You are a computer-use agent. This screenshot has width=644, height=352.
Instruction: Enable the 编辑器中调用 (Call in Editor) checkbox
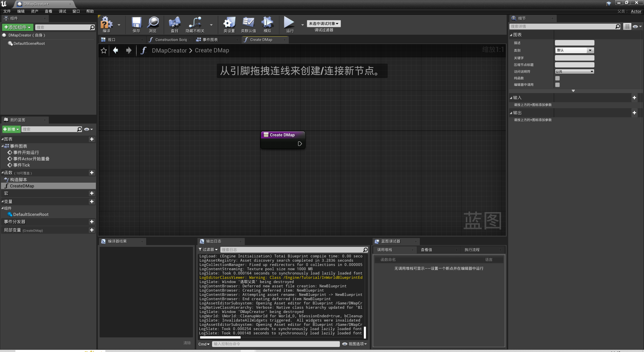(558, 85)
